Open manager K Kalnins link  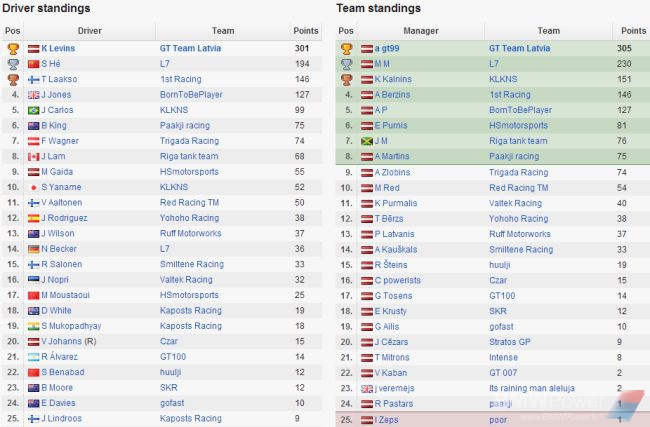coord(393,79)
